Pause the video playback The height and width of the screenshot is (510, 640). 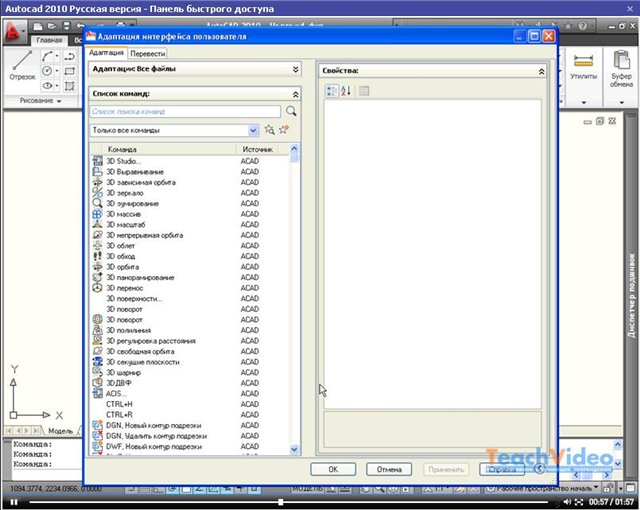click(x=14, y=502)
